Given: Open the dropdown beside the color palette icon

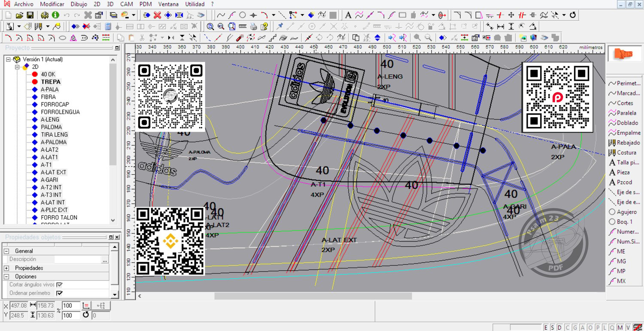Looking at the screenshot, I should (x=134, y=15).
